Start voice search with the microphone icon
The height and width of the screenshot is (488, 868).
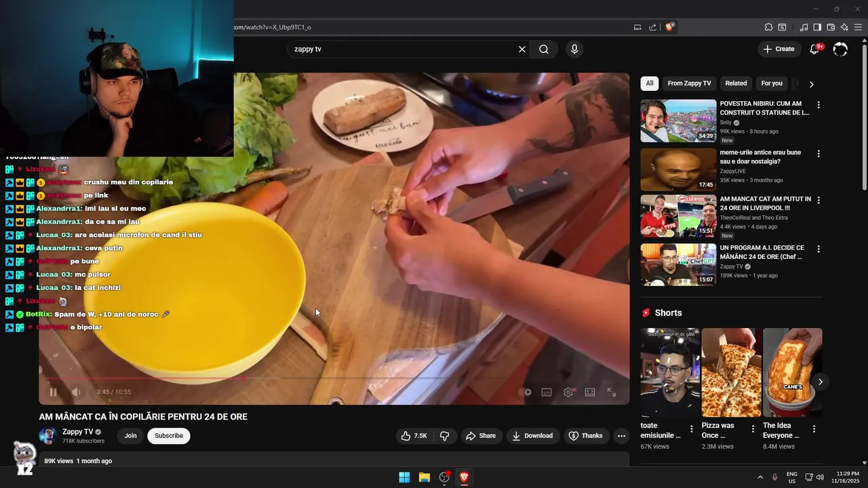(x=574, y=49)
